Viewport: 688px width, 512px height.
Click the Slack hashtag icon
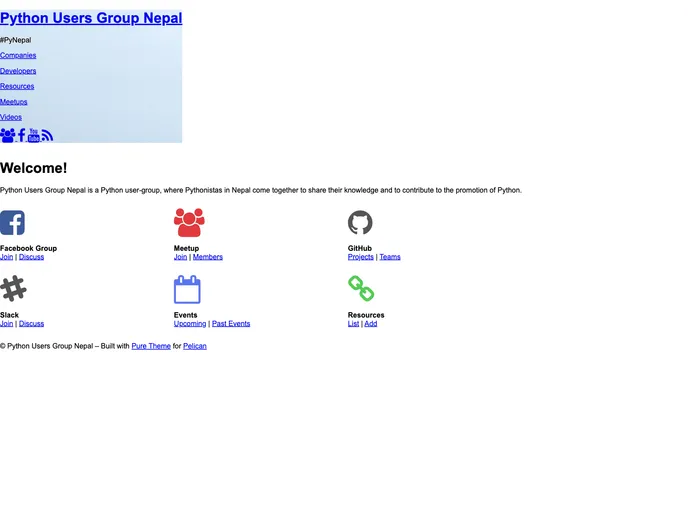(13, 288)
